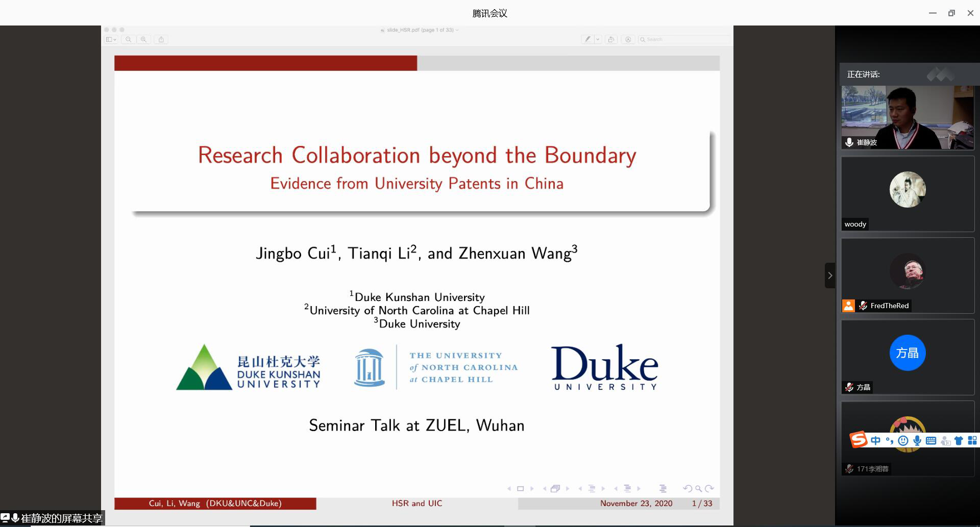Screen dimensions: 980x527
Task: Open the sidebar view dropdown in PDF toolbar
Action: (111, 39)
